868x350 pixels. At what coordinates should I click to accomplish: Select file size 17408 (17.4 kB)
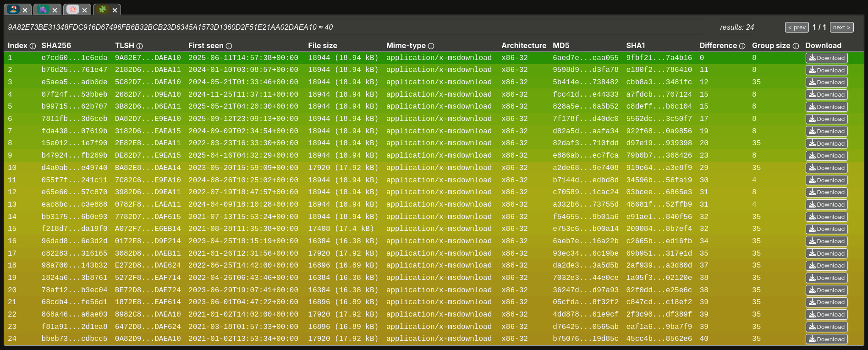tap(341, 229)
